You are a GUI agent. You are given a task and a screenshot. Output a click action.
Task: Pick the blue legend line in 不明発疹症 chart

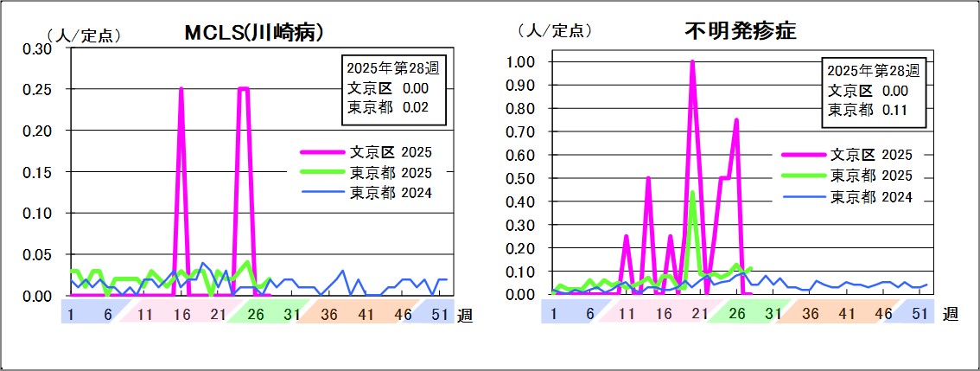click(803, 197)
